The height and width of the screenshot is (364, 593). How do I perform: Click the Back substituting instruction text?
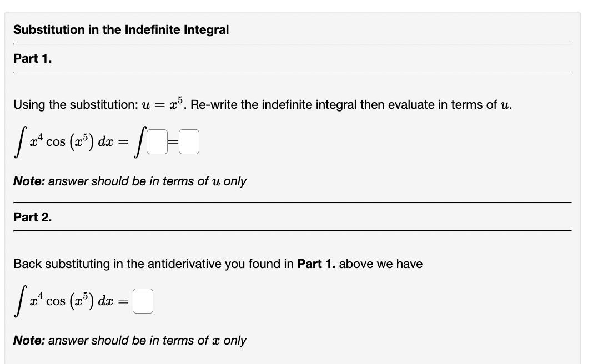pos(217,264)
